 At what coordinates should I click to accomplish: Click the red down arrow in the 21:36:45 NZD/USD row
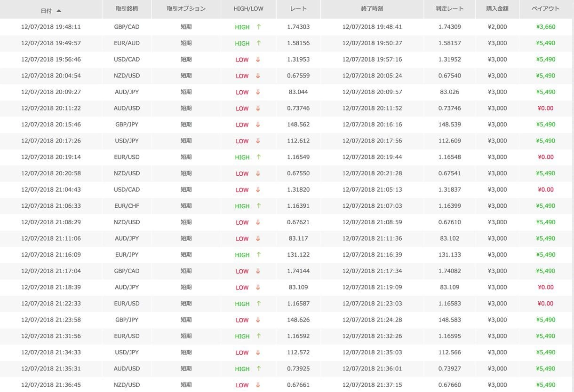coord(258,385)
